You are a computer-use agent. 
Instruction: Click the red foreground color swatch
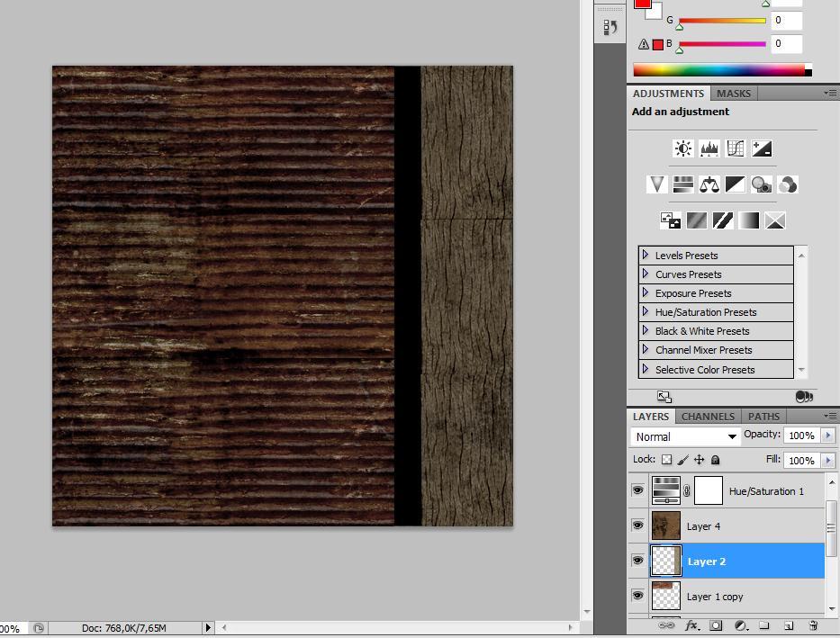pyautogui.click(x=642, y=3)
